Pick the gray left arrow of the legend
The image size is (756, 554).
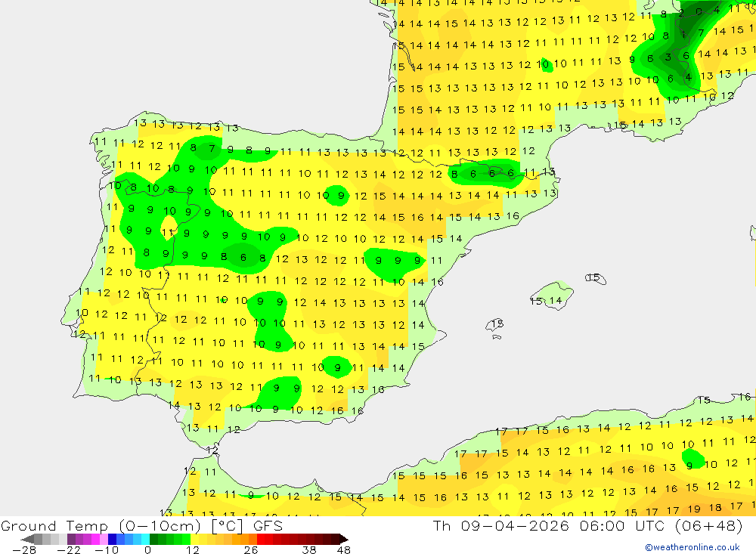pos(27,539)
